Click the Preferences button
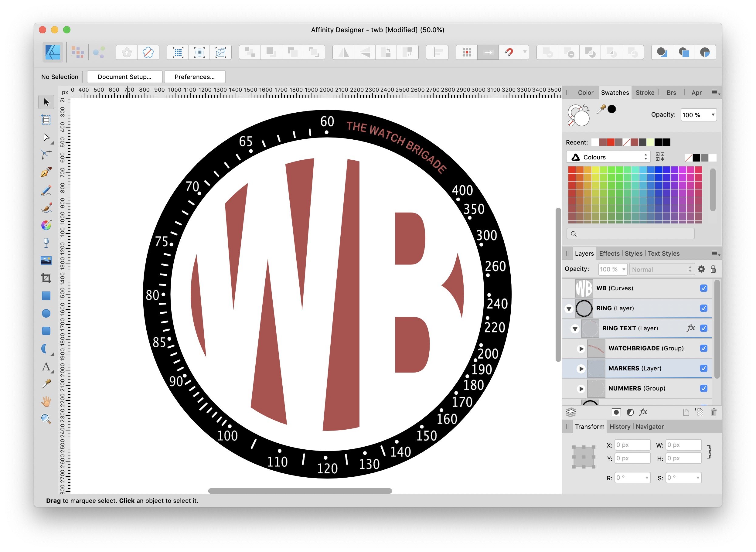Screen dimensions: 756x552 coord(195,77)
